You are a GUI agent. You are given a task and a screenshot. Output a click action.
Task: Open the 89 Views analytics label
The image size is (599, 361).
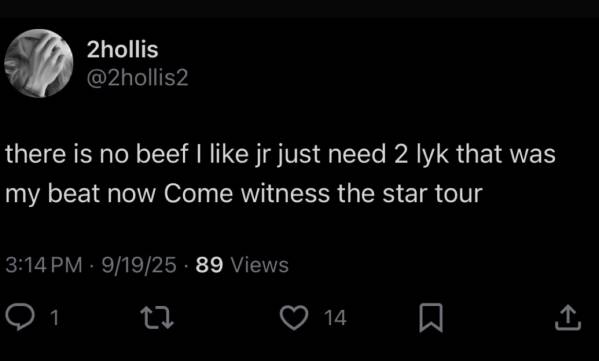tap(242, 265)
